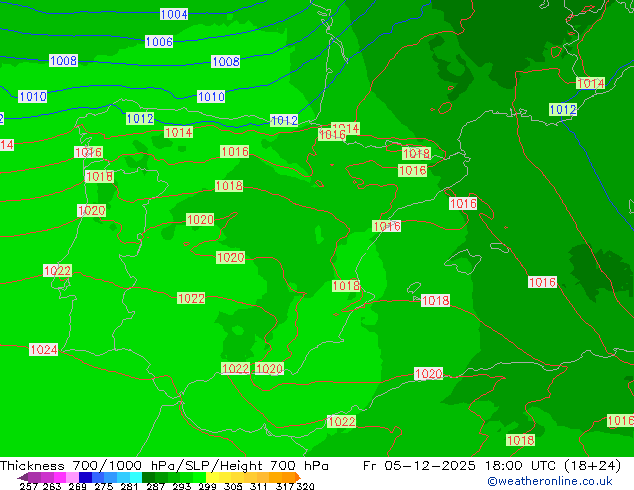
Task: Click the 'Fr 05-12-2025 18:00 UTC' timestamp
Action: pos(459,466)
